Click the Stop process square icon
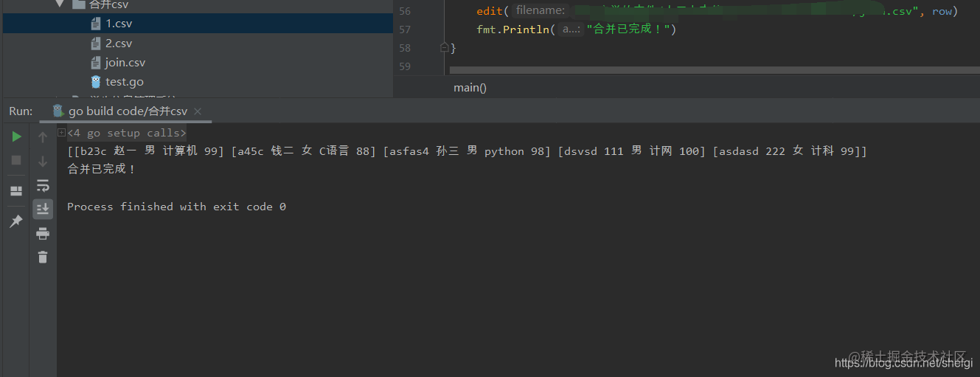980x377 pixels. point(16,160)
